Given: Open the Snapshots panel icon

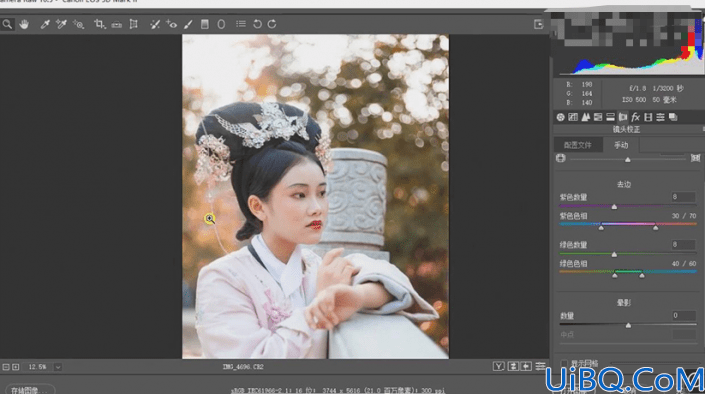Looking at the screenshot, I should pyautogui.click(x=673, y=117).
